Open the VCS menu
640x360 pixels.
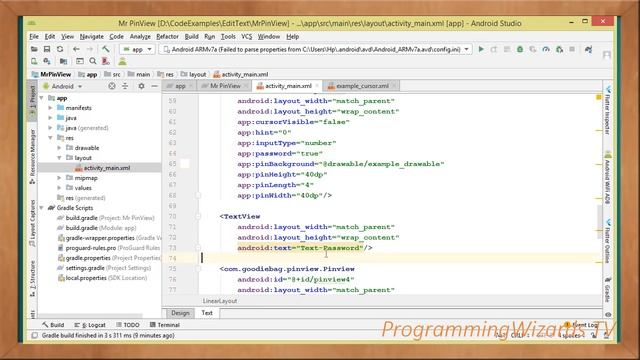[247, 36]
